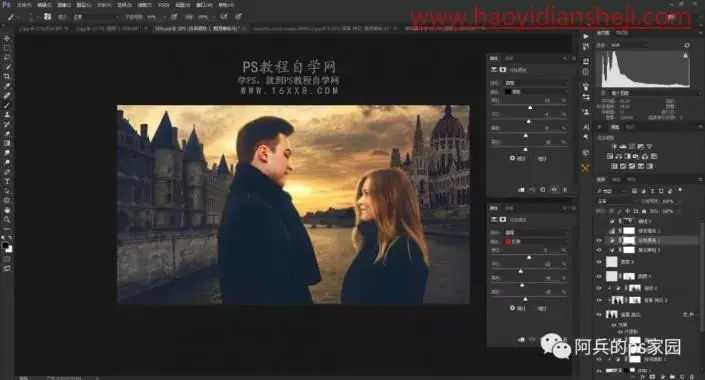Hide the highlighted selected adjustment layer
The width and height of the screenshot is (705, 380).
599,241
